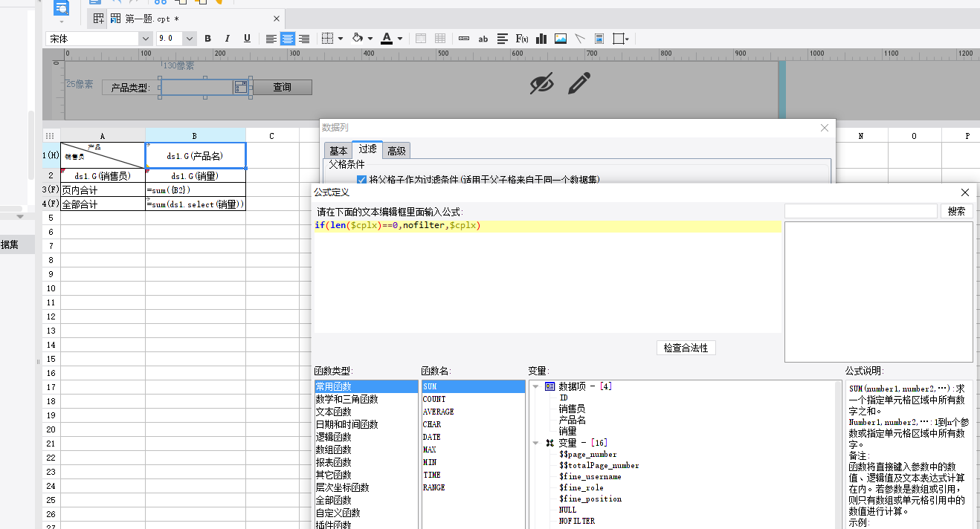This screenshot has width=980, height=529.
Task: Insert slash line element icon
Action: pos(580,39)
